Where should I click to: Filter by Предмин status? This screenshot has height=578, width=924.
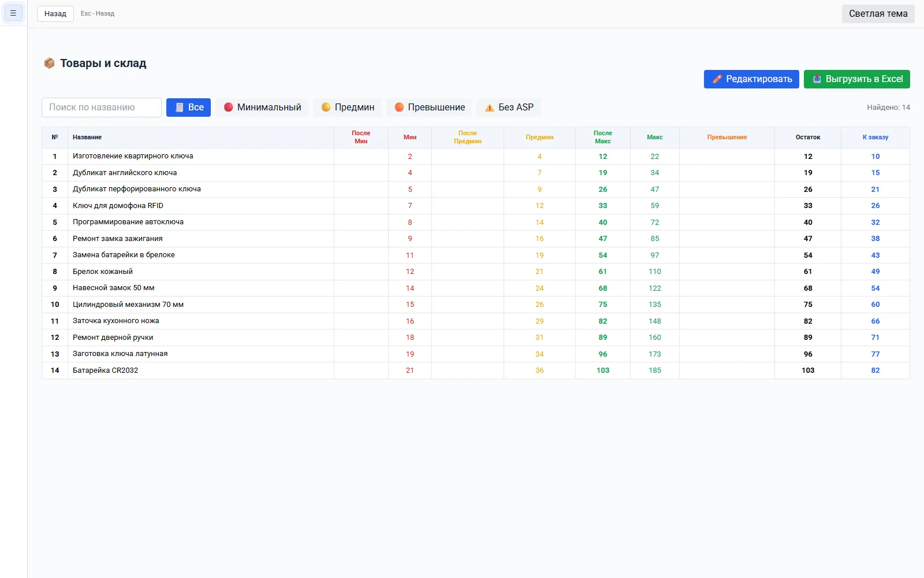pyautogui.click(x=348, y=108)
